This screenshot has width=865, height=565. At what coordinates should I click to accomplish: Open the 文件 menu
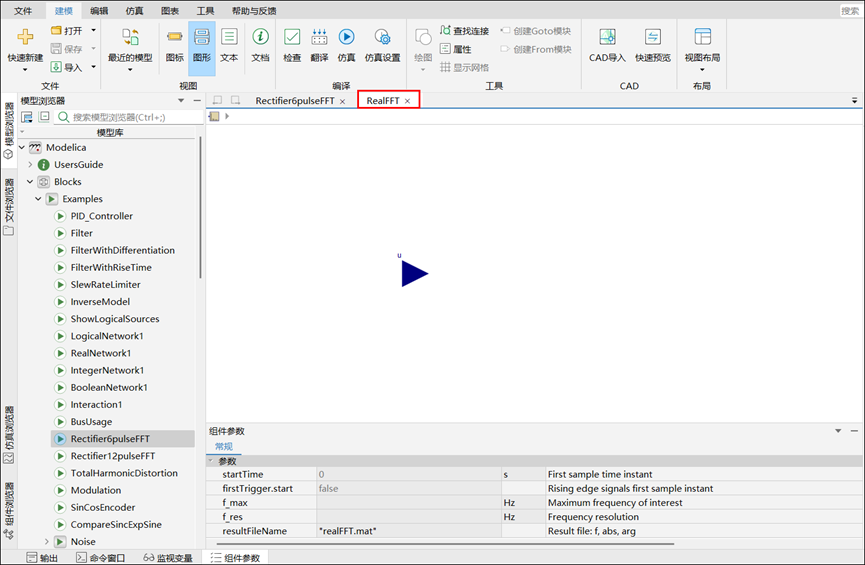click(x=23, y=10)
